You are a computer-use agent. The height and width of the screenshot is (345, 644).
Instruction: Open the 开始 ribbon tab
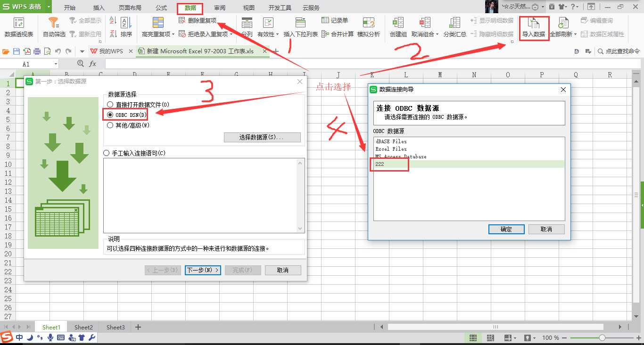tap(70, 8)
